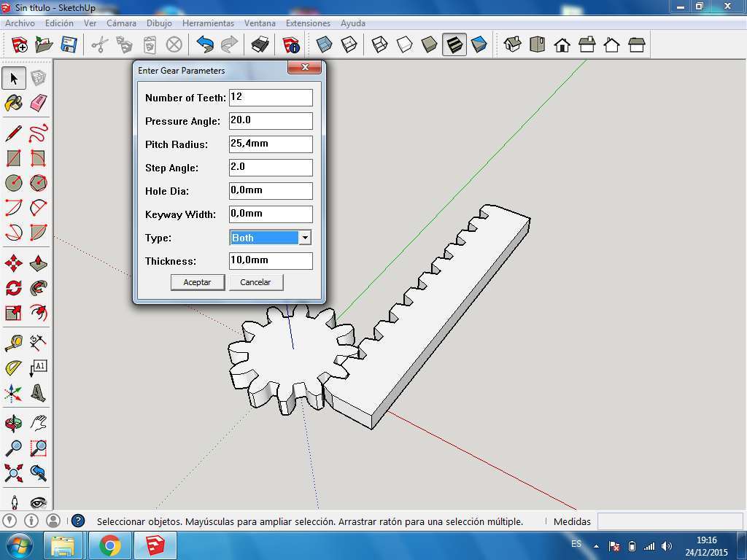Select the Freehand tool

[38, 133]
